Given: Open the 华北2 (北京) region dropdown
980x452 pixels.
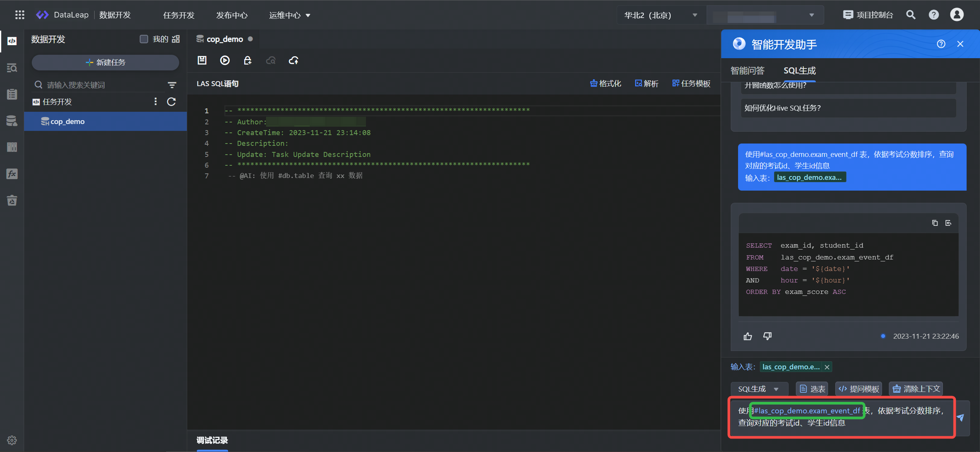Looking at the screenshot, I should [661, 15].
